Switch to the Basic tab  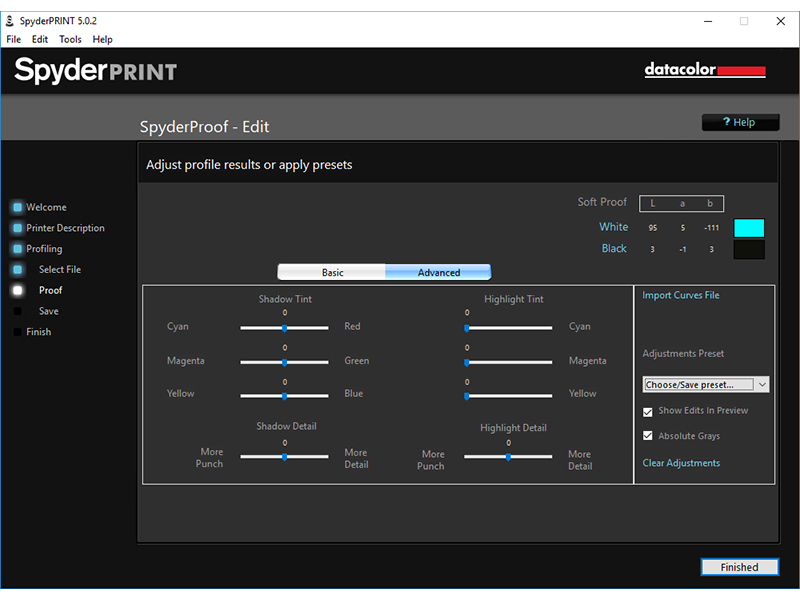[332, 272]
